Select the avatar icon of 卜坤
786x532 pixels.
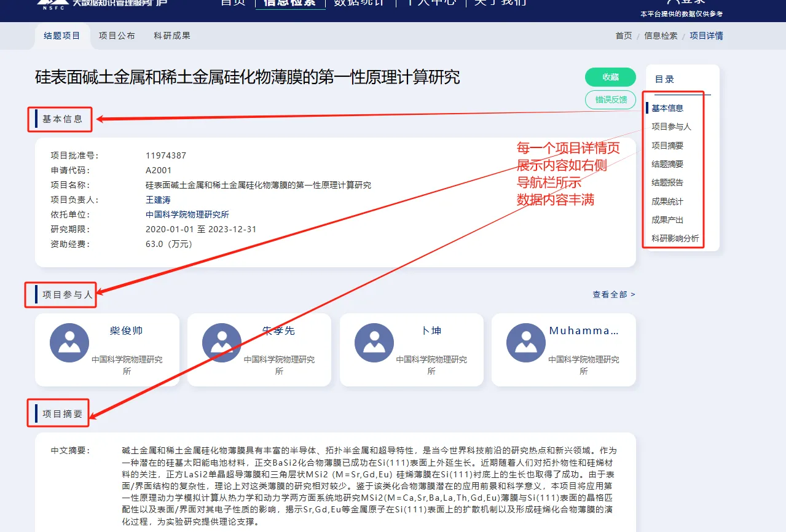pyautogui.click(x=374, y=342)
